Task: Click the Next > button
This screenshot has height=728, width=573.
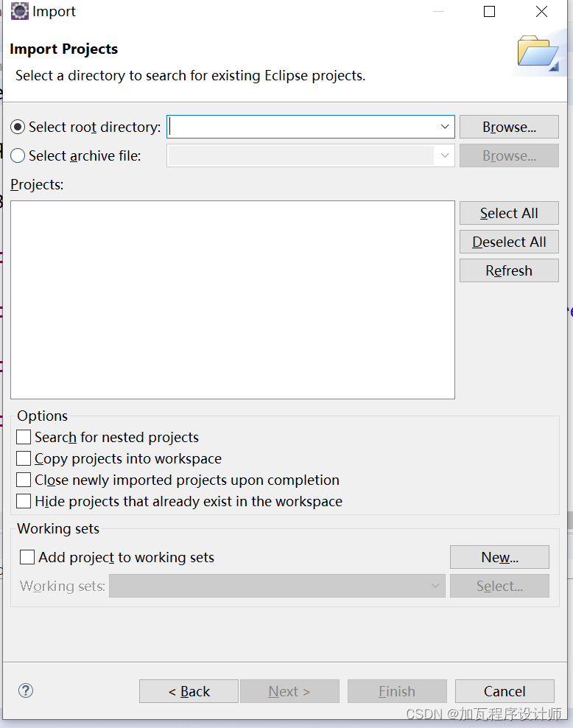Action: coord(289,691)
